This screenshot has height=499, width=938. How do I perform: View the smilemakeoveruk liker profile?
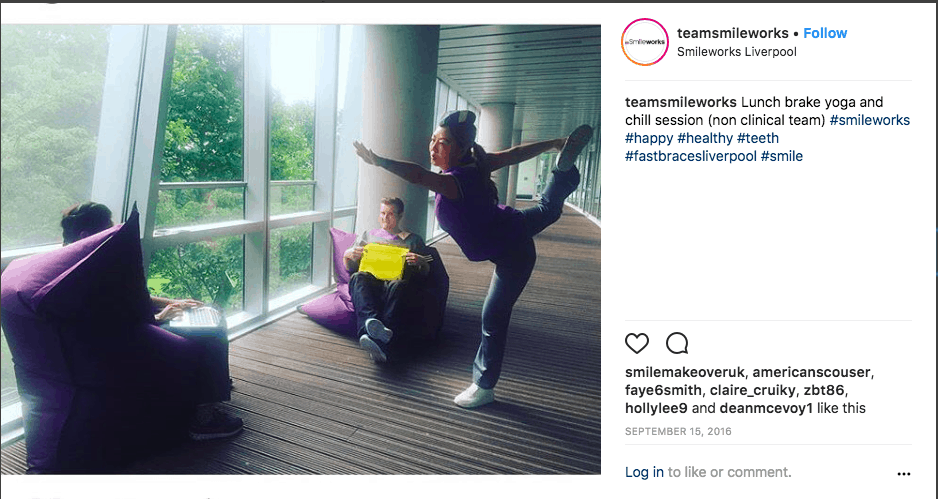[x=684, y=373]
